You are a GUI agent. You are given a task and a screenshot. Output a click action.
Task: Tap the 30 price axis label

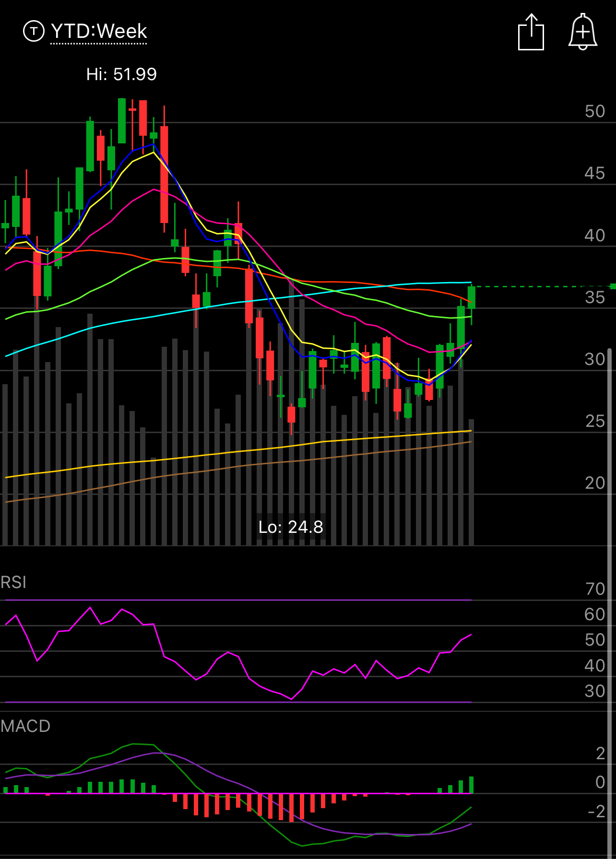(595, 359)
